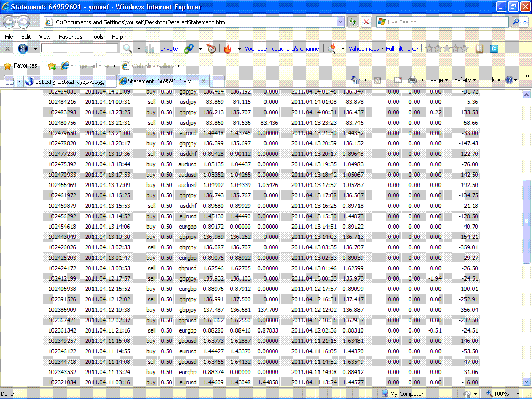Click the Read Mail envelope icon
Image resolution: width=532 pixels, height=399 pixels.
(x=398, y=81)
